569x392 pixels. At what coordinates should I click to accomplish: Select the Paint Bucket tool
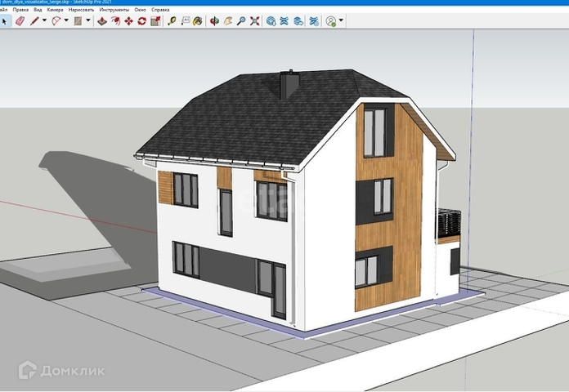coord(198,20)
